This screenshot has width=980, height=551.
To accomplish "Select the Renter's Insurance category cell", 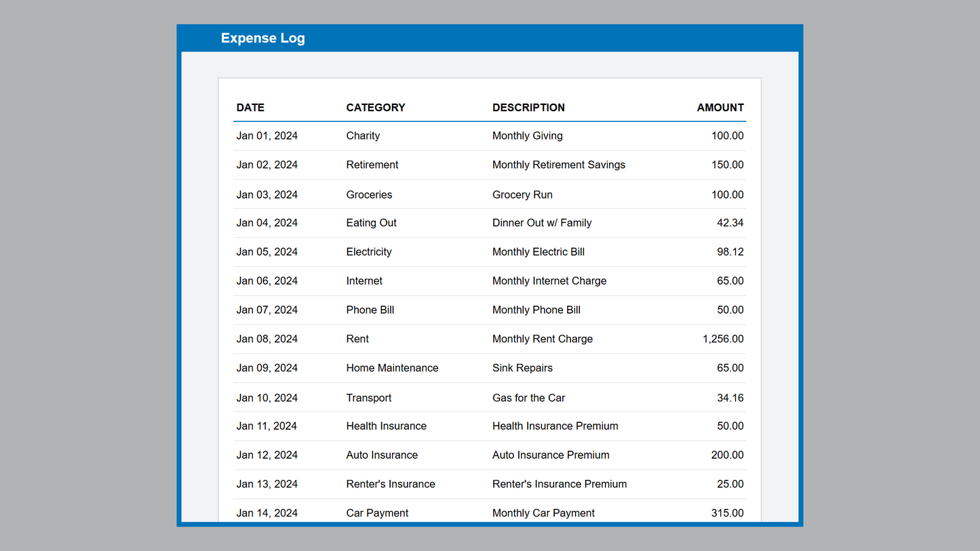I will coord(391,484).
